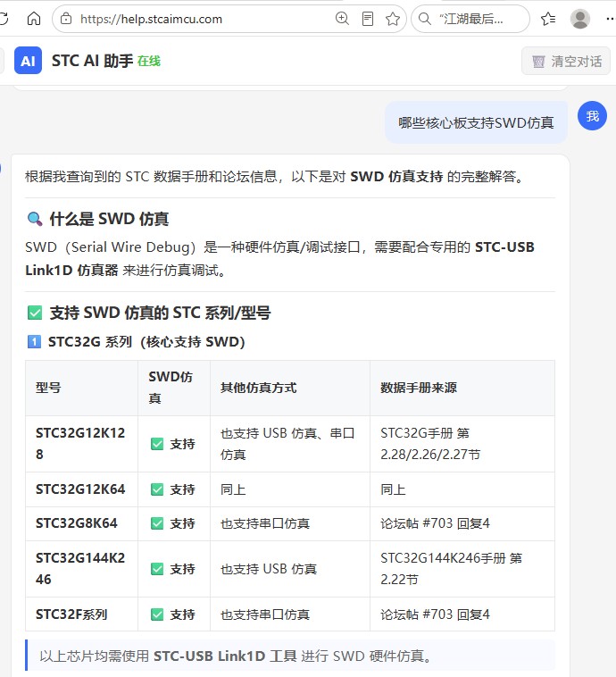The image size is (616, 677).
Task: Click 支持 in the STC32F系列 row
Action: [173, 614]
